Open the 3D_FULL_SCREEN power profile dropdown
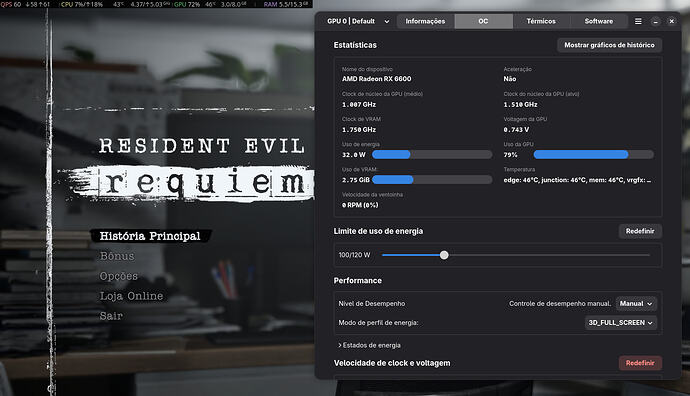Image resolution: width=690 pixels, height=396 pixels. [620, 323]
